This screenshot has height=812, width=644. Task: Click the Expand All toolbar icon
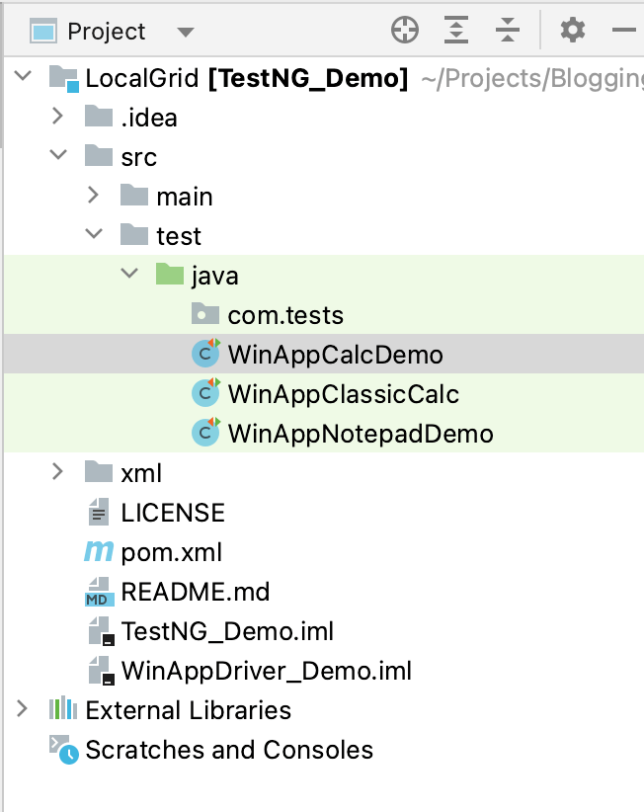click(x=456, y=30)
